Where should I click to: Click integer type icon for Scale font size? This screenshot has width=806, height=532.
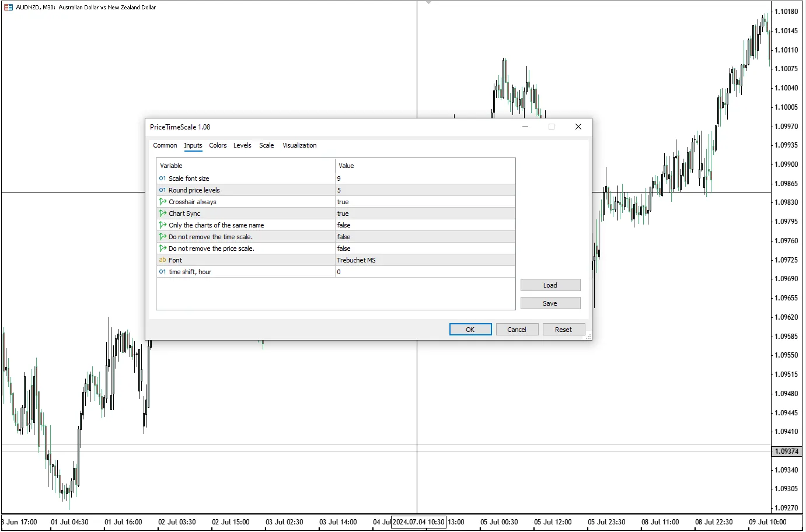163,178
